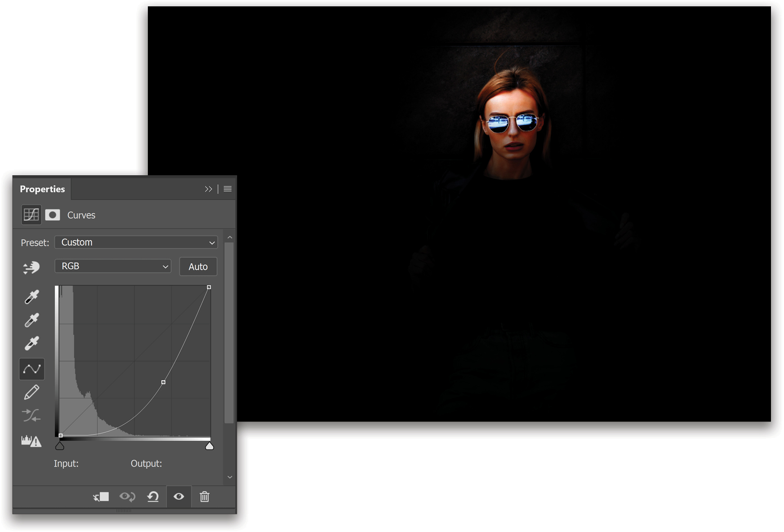Toggle visibility of the Curves adjustment
The width and height of the screenshot is (784, 532).
tap(178, 497)
